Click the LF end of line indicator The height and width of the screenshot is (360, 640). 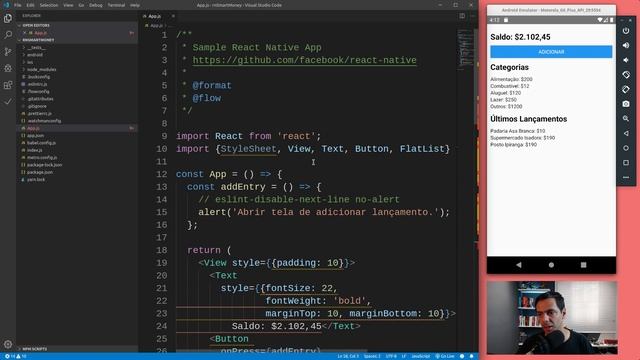pyautogui.click(x=404, y=356)
